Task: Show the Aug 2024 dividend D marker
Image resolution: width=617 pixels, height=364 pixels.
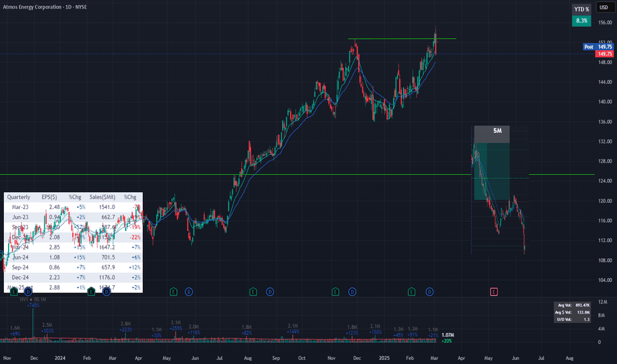Action: click(269, 292)
